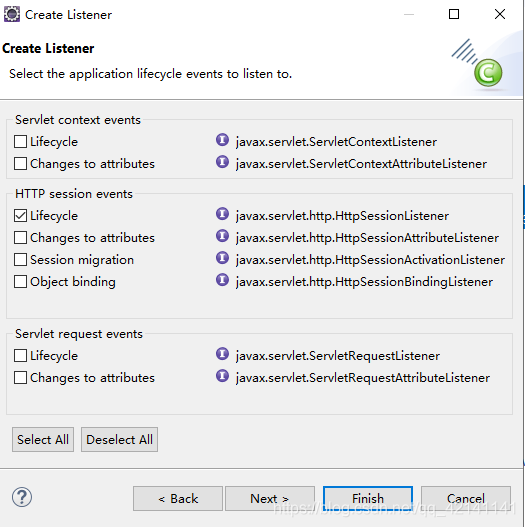Click the Deselect All button
The image size is (525, 527).
[119, 440]
